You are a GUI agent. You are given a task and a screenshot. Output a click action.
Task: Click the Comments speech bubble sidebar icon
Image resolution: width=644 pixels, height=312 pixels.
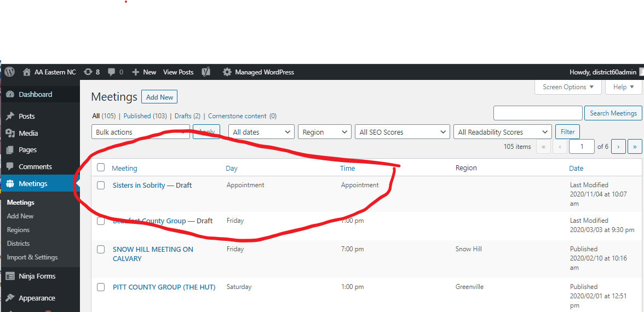tap(10, 167)
